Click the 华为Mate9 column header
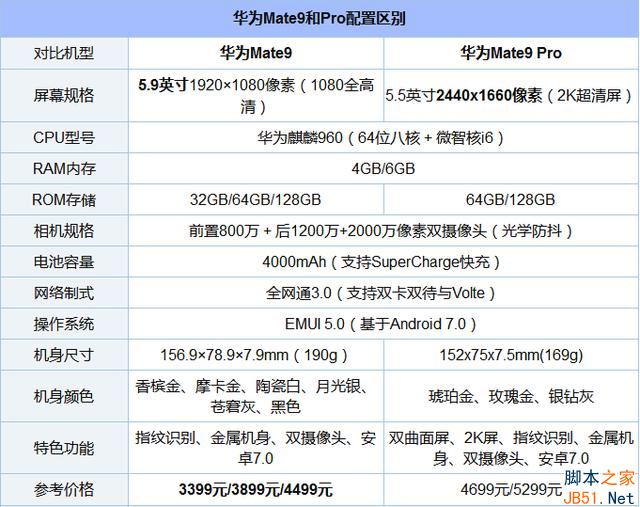640x507 pixels. point(256,53)
